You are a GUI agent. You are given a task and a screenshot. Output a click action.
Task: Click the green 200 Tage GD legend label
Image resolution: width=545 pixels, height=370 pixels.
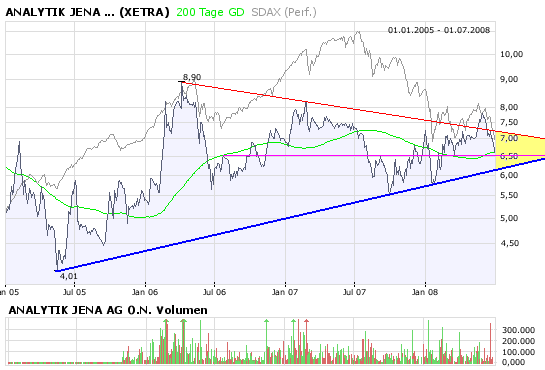pyautogui.click(x=210, y=12)
